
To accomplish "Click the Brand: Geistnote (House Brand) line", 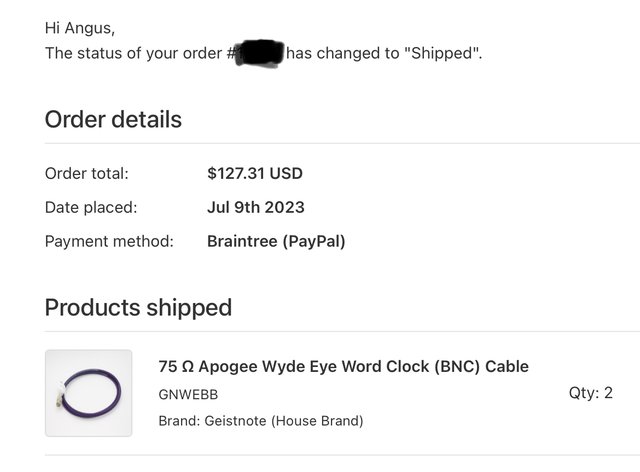I will (260, 421).
